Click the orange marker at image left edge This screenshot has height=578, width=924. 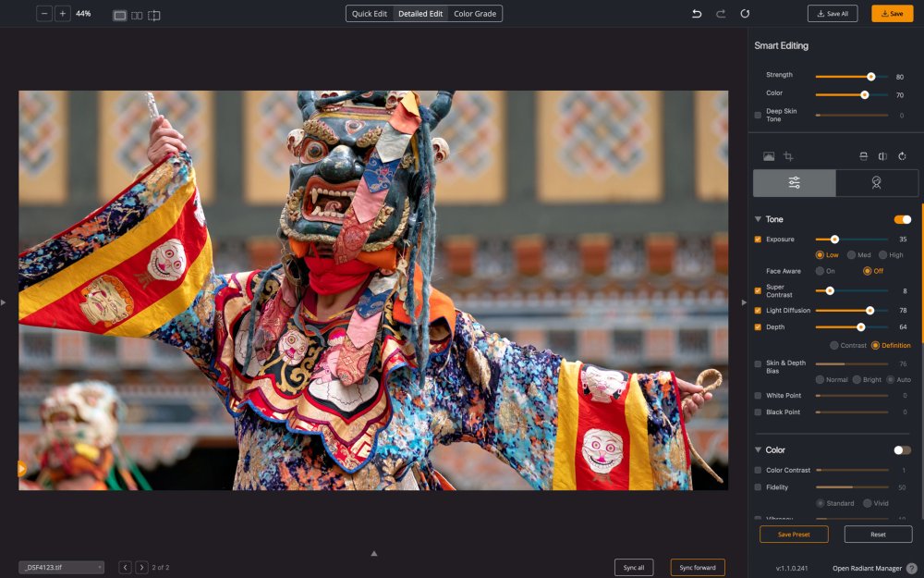point(22,469)
